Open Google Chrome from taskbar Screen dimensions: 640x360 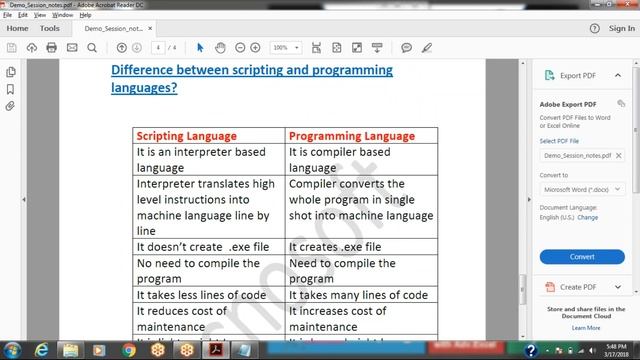pos(129,350)
